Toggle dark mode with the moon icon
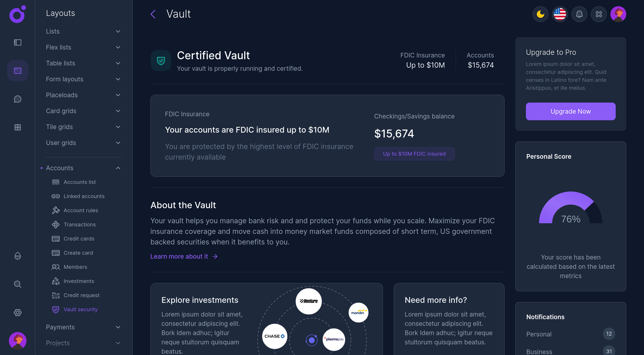644x355 pixels. point(540,14)
